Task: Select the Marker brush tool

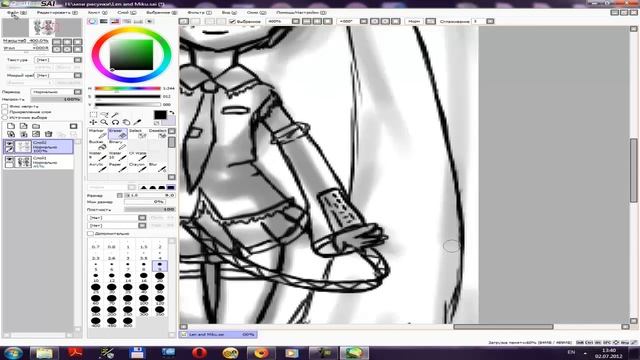Action: [x=98, y=133]
